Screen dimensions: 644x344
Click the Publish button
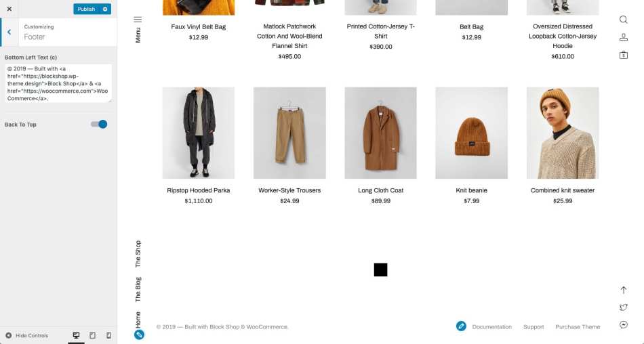click(86, 9)
